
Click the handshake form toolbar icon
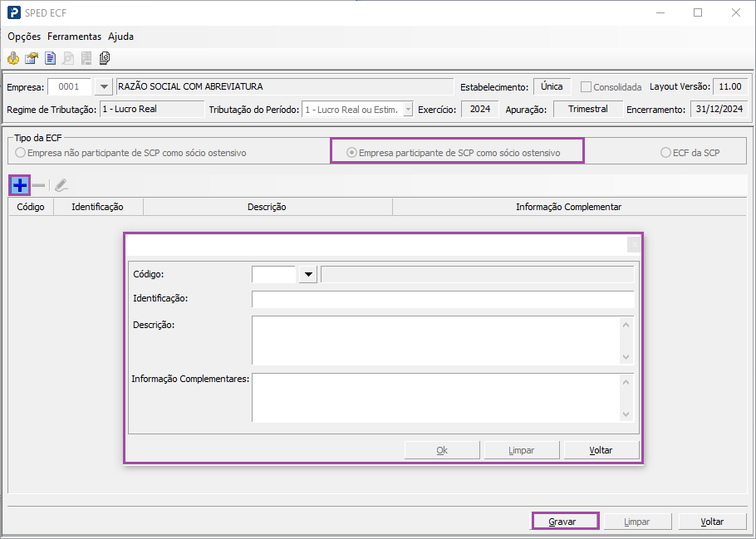tap(32, 58)
